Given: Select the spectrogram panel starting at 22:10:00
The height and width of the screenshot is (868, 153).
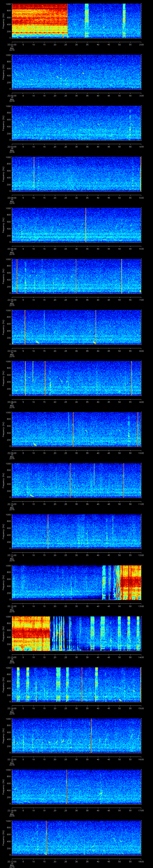Looking at the screenshot, I should [x=77, y=480].
